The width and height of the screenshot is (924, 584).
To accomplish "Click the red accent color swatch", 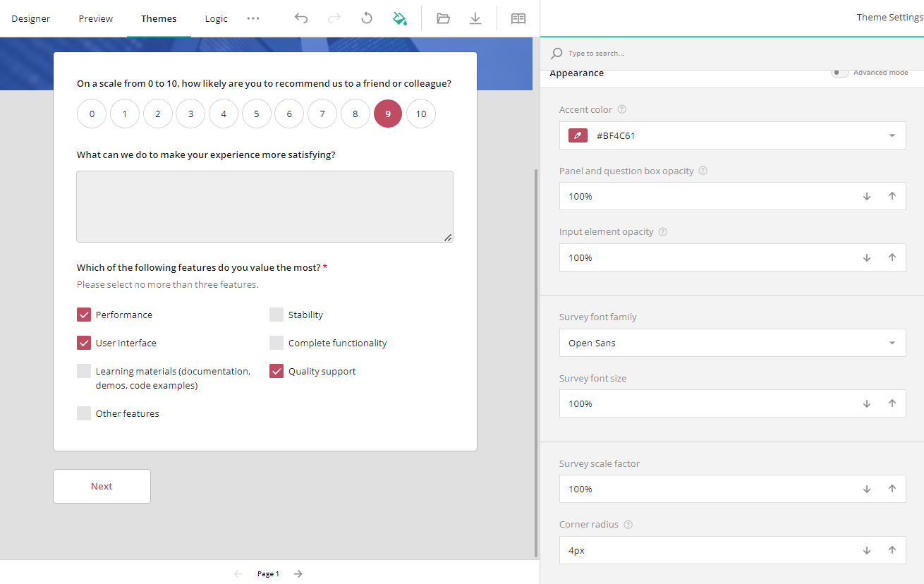I will point(577,135).
